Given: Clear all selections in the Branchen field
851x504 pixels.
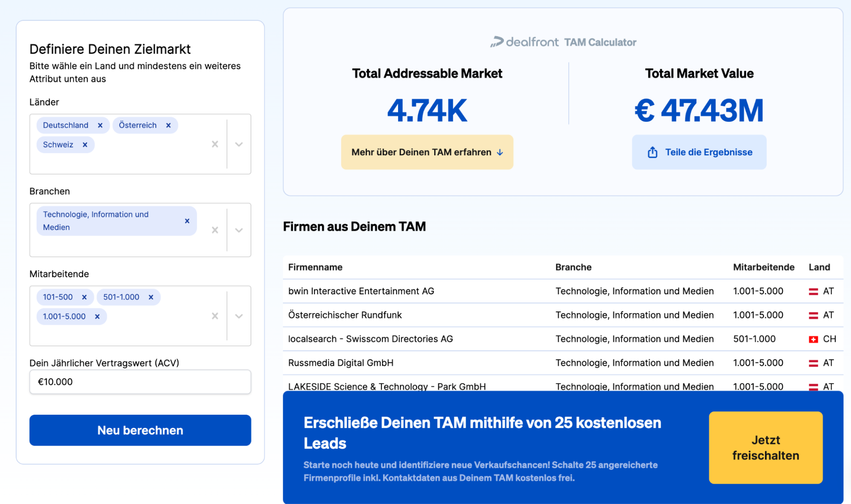Looking at the screenshot, I should 215,230.
